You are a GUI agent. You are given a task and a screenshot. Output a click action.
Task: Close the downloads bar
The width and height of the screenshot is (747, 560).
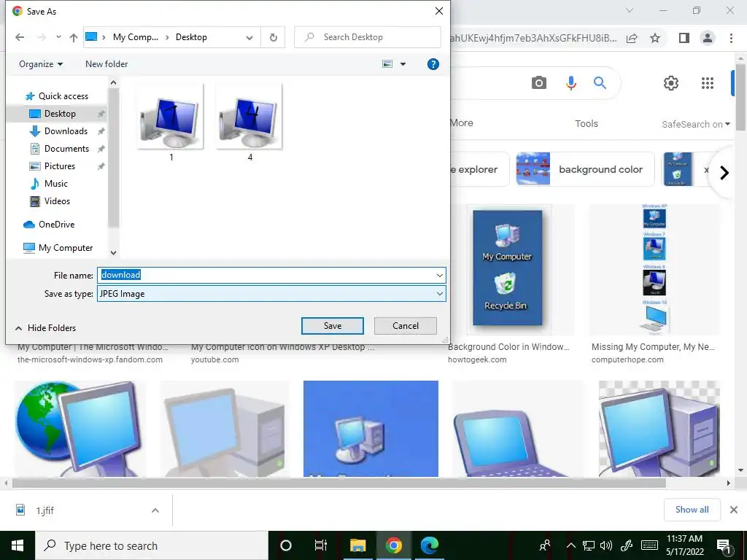point(734,510)
